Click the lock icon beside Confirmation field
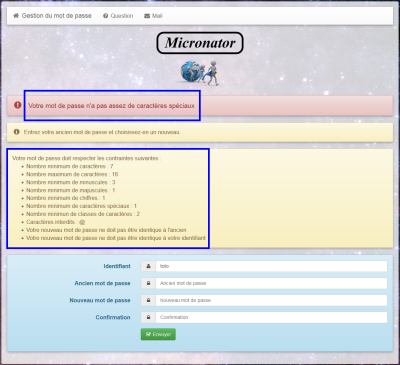 (x=148, y=317)
